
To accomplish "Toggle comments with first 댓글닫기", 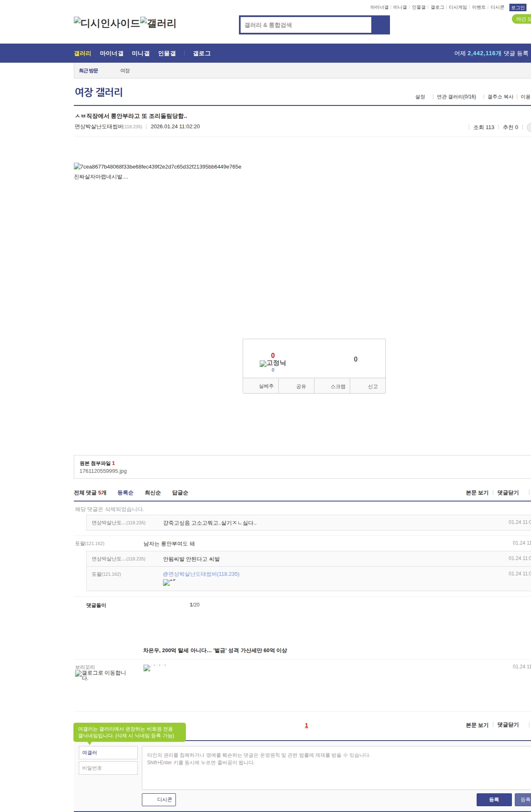I will pyautogui.click(x=508, y=493).
